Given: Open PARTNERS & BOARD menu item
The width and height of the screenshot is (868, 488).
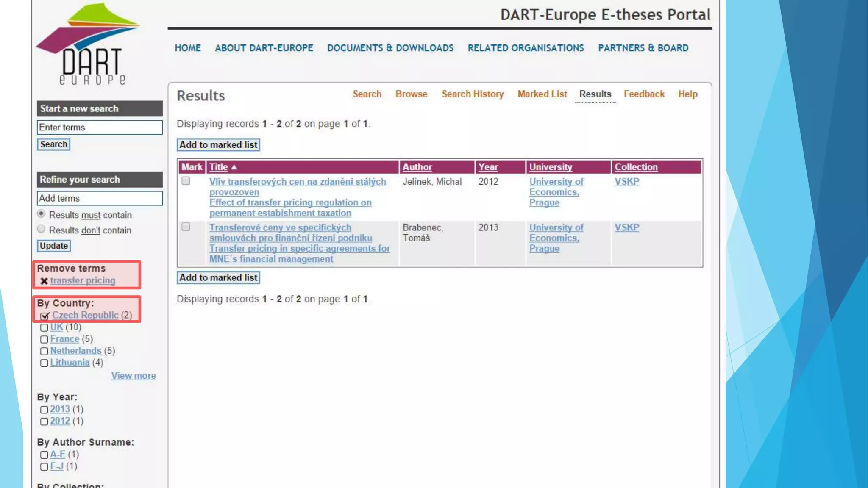Looking at the screenshot, I should pyautogui.click(x=643, y=48).
